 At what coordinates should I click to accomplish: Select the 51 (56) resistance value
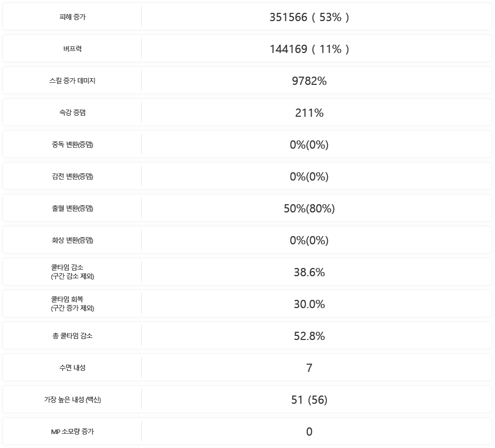pos(309,400)
